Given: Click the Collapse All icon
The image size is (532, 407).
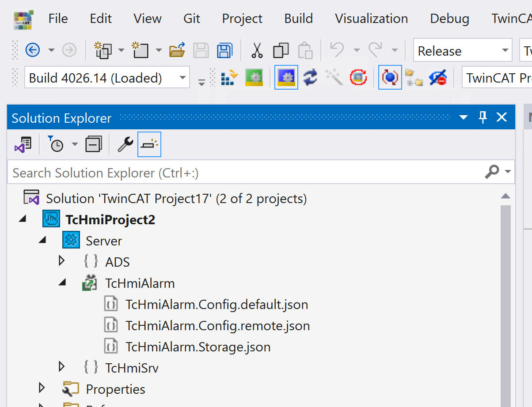Looking at the screenshot, I should [x=94, y=144].
